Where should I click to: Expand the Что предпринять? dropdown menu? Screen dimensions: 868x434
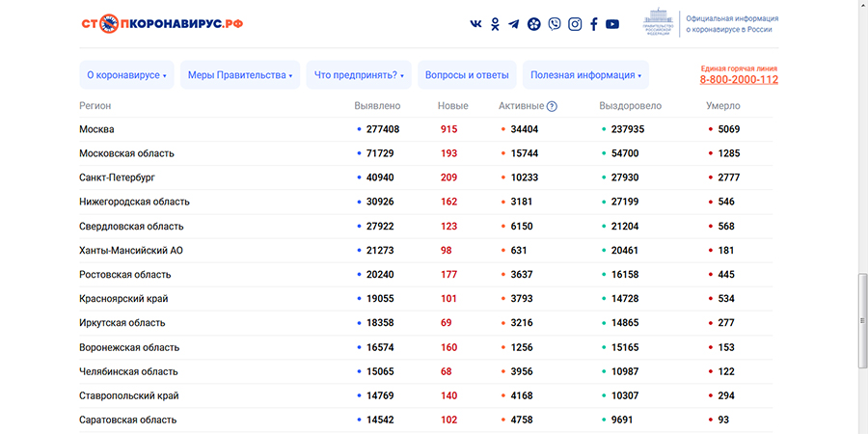(x=359, y=74)
